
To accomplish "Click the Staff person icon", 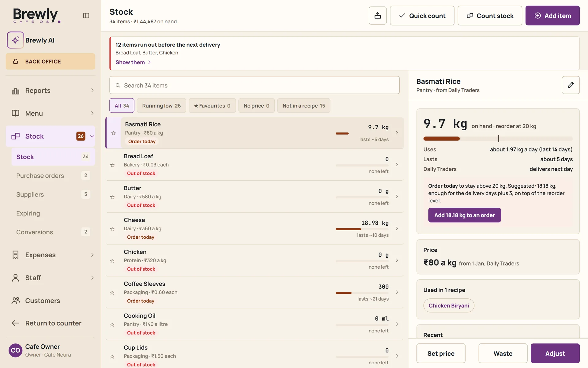I will [x=15, y=278].
